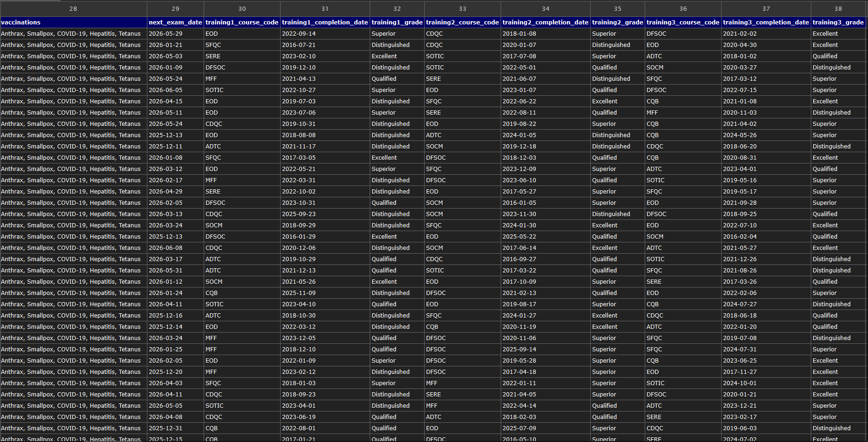Click next exam date cell 2026-05-29
Screen dimensions: 868x442
[x=166, y=34]
